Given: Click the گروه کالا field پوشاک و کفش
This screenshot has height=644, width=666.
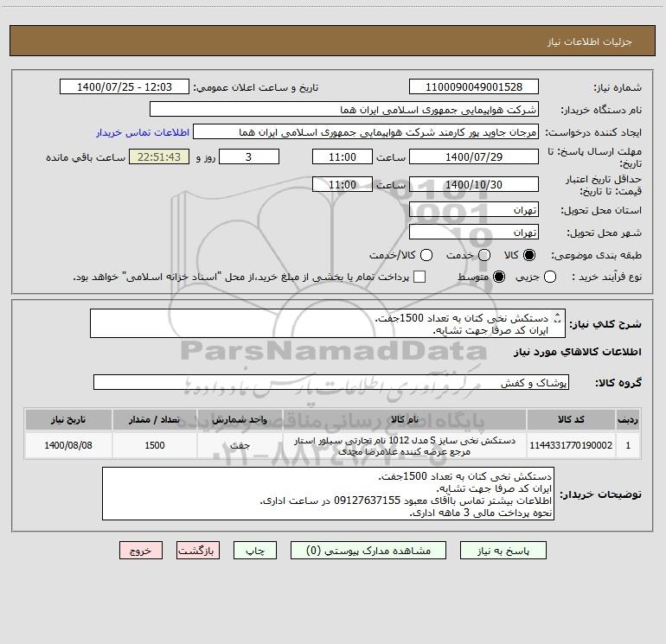Looking at the screenshot, I should [331, 382].
